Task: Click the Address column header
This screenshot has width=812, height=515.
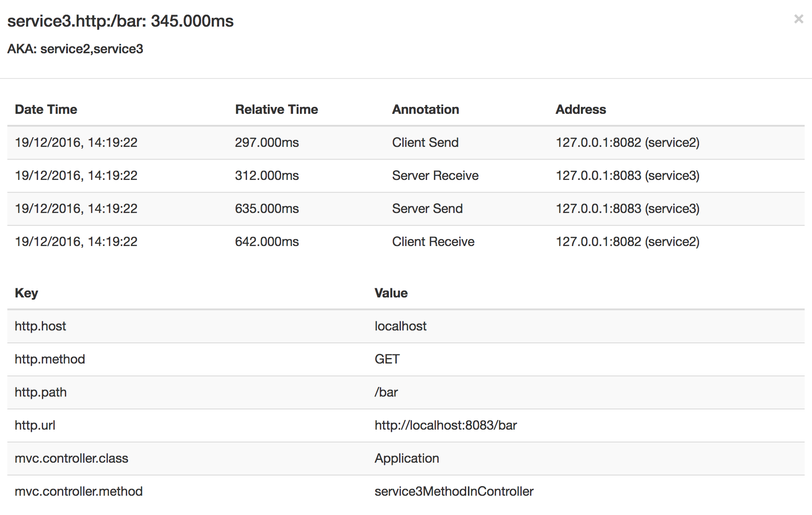Action: (x=581, y=109)
